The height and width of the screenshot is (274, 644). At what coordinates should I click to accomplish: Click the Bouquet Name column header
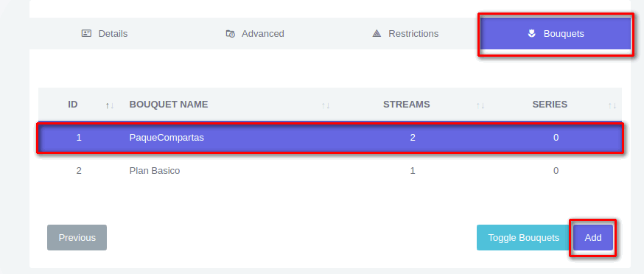pos(169,105)
